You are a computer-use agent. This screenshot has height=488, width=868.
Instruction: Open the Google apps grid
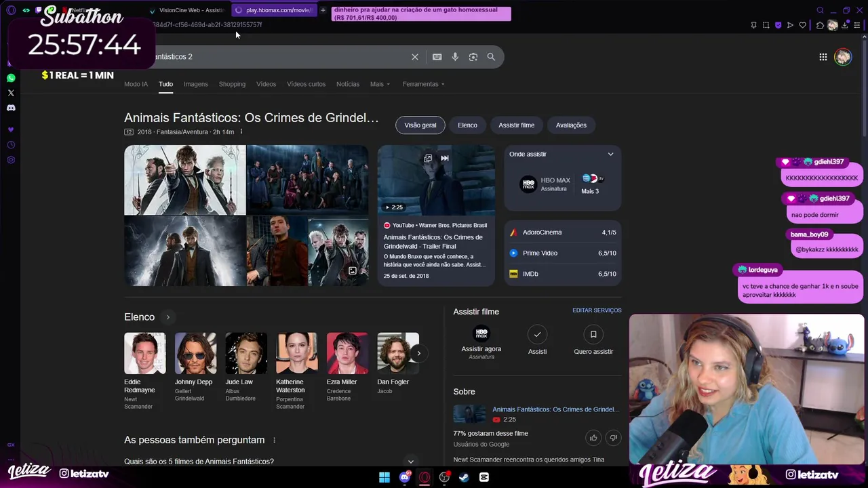click(823, 57)
